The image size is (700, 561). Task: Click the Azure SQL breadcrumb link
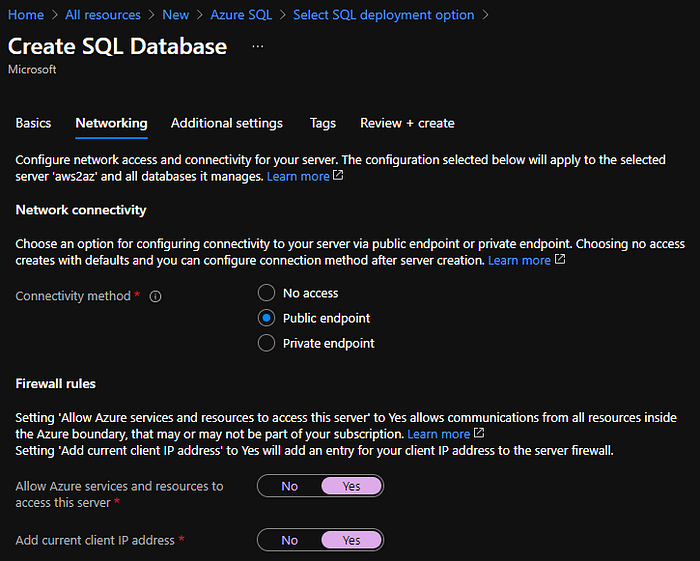(x=241, y=15)
